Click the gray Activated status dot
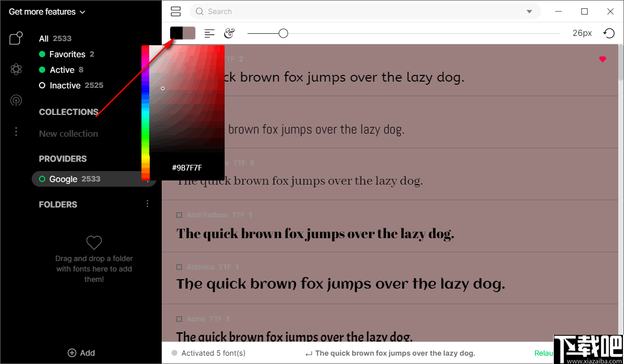 (174, 353)
